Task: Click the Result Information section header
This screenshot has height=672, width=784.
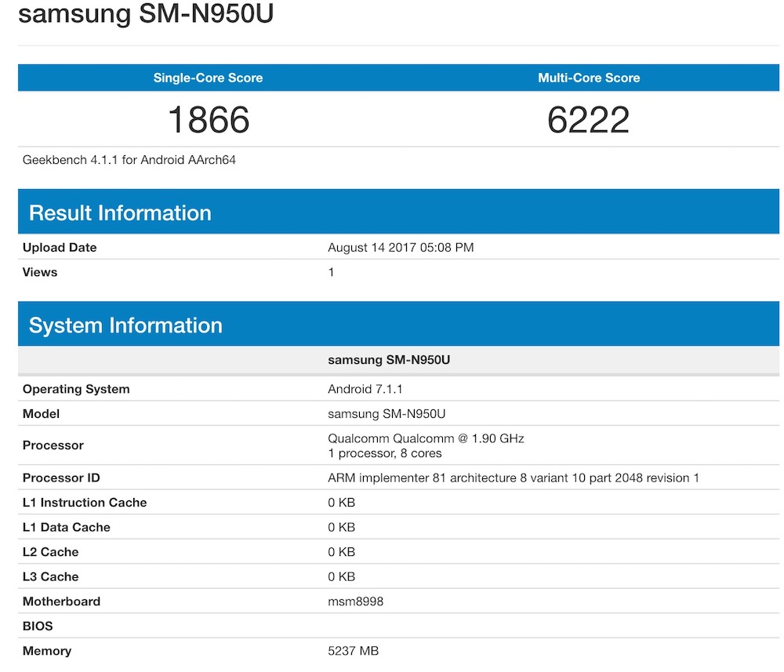Action: point(120,213)
